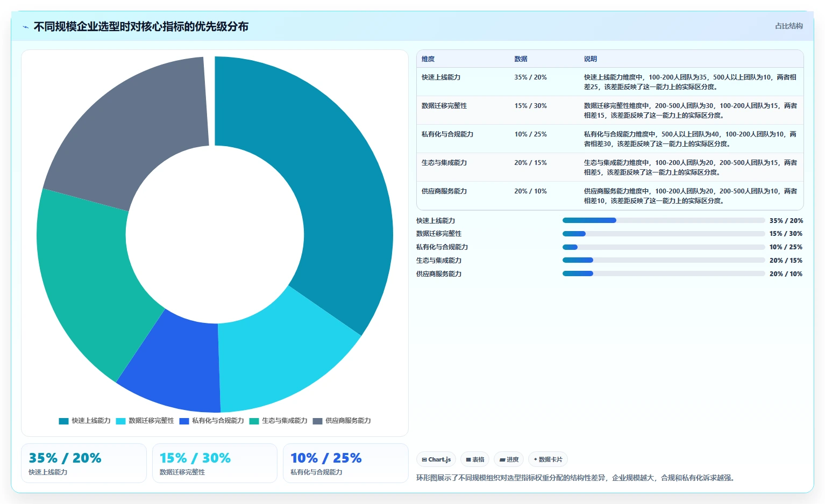Click the 数据卡片 tag chip

(x=548, y=459)
